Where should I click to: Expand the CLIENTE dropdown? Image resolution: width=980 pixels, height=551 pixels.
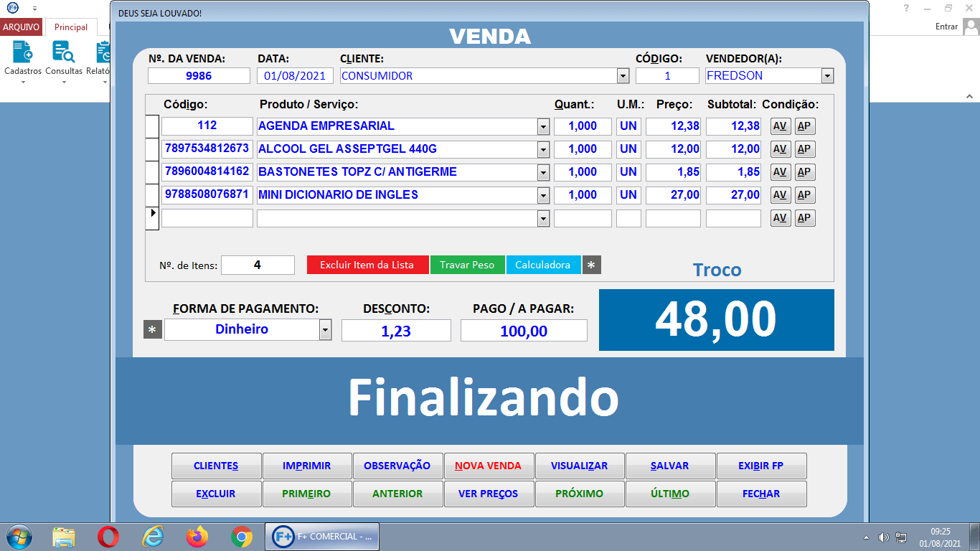[x=621, y=75]
